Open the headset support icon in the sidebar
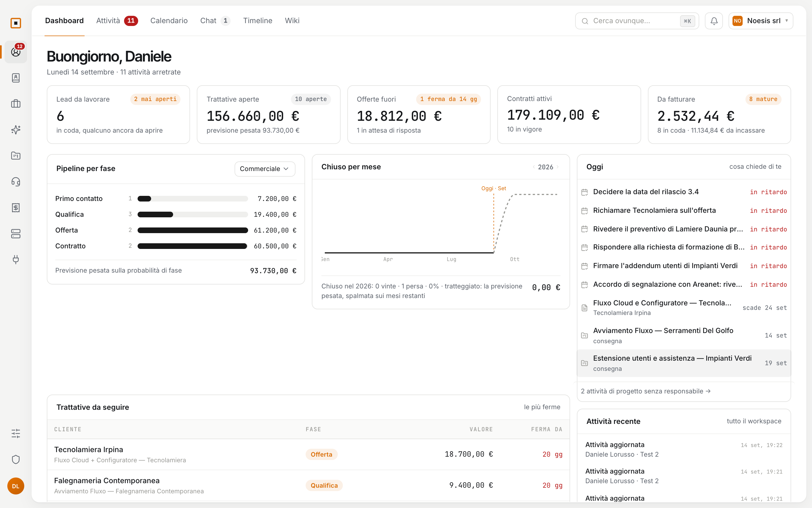This screenshot has width=812, height=508. pyautogui.click(x=16, y=182)
